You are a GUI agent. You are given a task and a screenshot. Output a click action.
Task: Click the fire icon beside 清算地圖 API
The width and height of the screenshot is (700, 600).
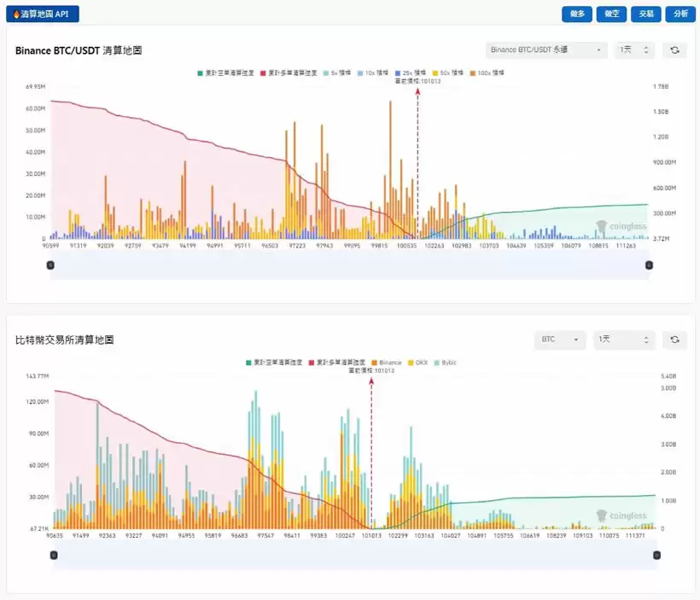point(15,14)
